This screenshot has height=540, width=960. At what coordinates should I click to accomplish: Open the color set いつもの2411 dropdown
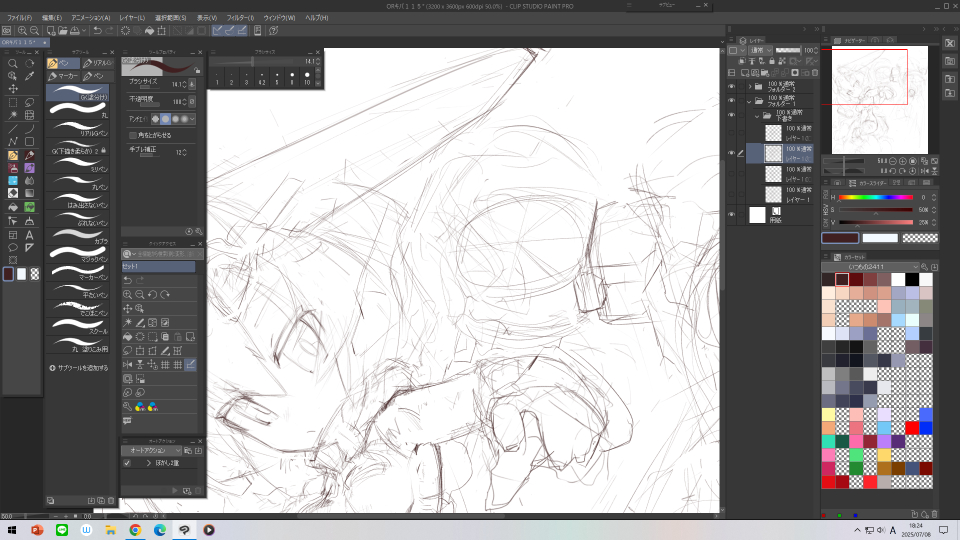tap(871, 267)
